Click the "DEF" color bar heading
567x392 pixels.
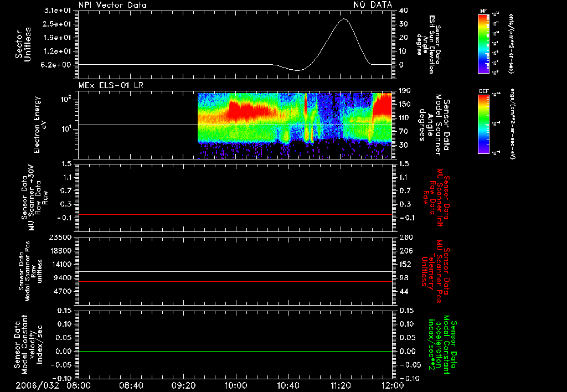484,91
